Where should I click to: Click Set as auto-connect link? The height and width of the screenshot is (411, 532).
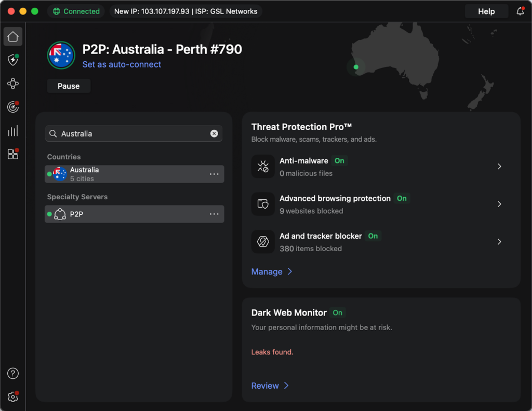[122, 64]
